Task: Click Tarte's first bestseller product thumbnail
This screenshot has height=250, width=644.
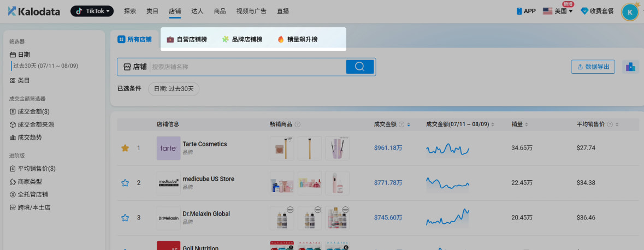Action: [282, 148]
